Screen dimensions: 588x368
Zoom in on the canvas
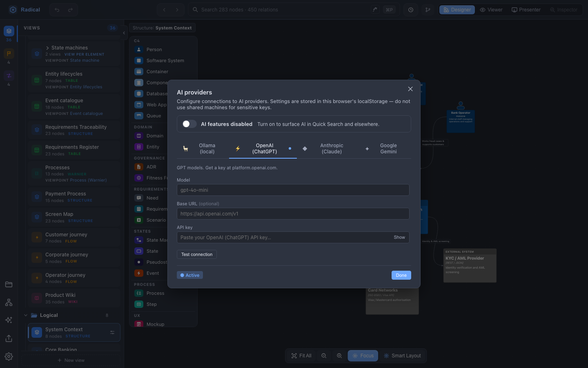coord(339,356)
